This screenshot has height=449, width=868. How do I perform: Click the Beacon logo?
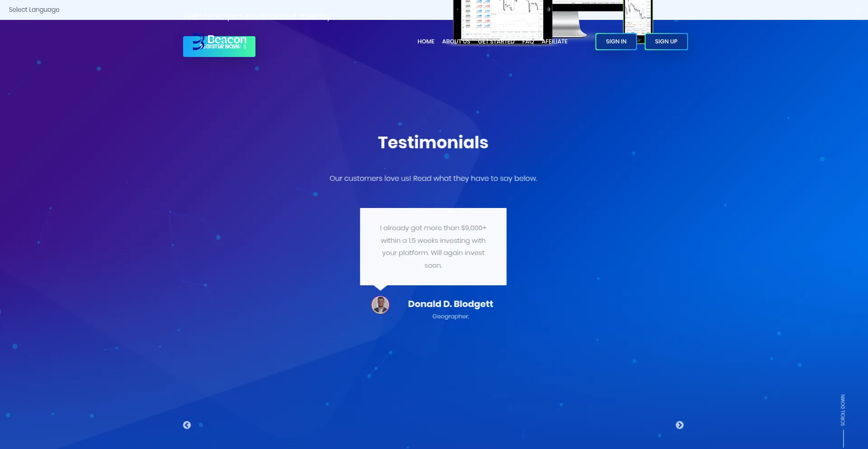(x=219, y=46)
